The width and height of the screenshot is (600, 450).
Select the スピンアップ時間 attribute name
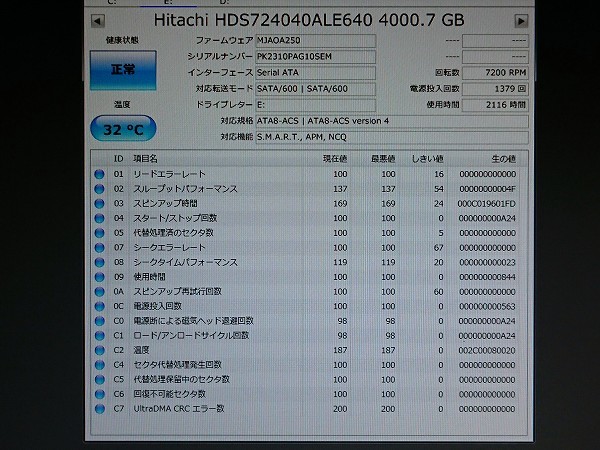[x=165, y=204]
